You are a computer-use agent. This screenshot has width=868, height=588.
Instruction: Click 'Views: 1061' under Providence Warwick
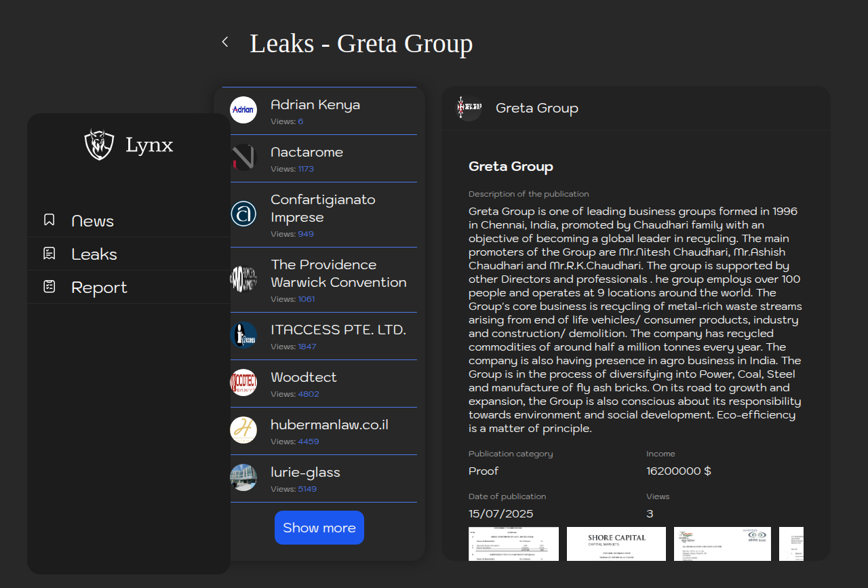click(293, 299)
